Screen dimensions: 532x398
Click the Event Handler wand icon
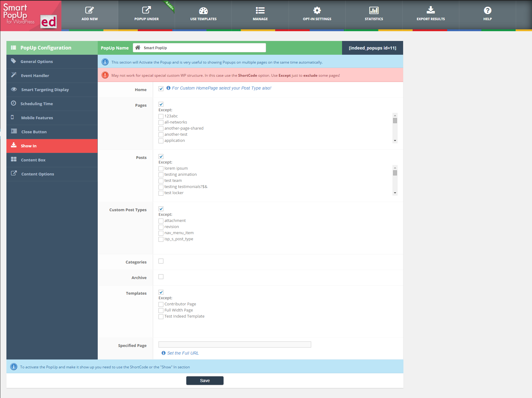(14, 75)
